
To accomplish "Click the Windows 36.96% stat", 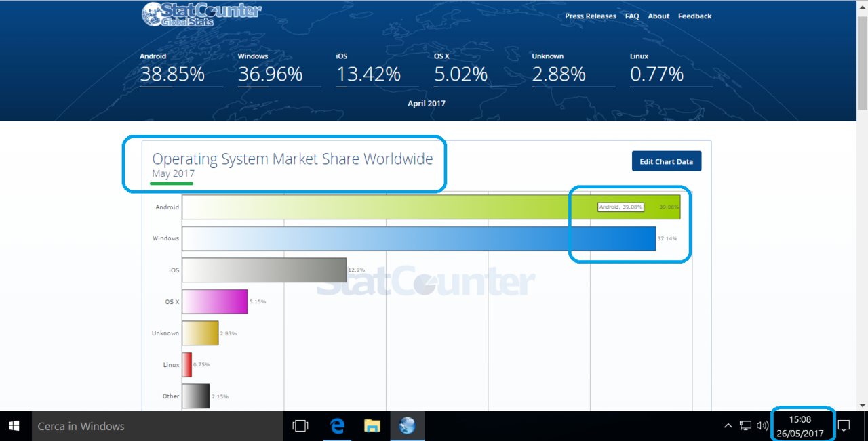I will pos(279,69).
